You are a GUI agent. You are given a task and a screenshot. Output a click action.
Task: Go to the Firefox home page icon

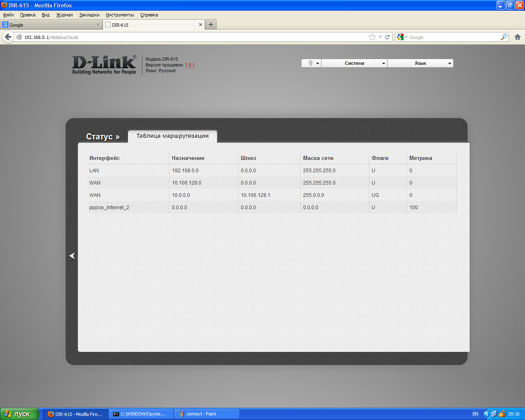[x=518, y=37]
